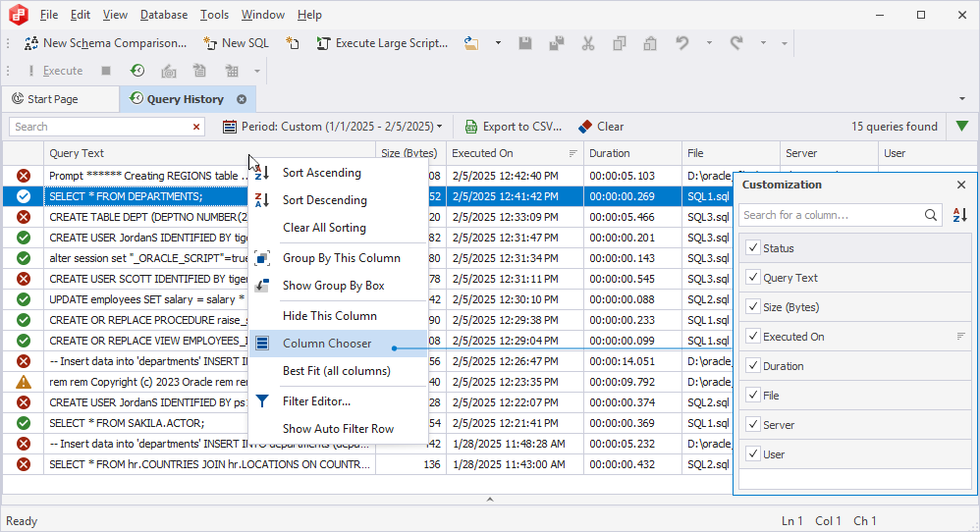Click the Query History clock toolbar icon
980x532 pixels.
coord(137,71)
